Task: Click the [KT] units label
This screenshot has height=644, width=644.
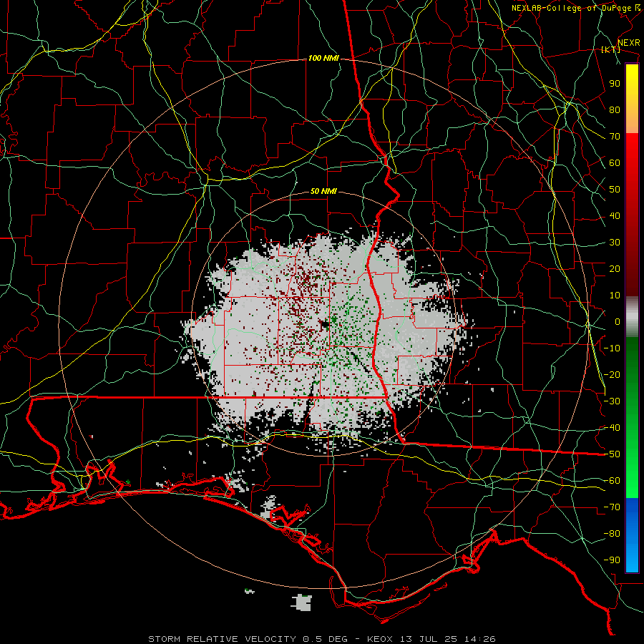Action: (x=610, y=49)
